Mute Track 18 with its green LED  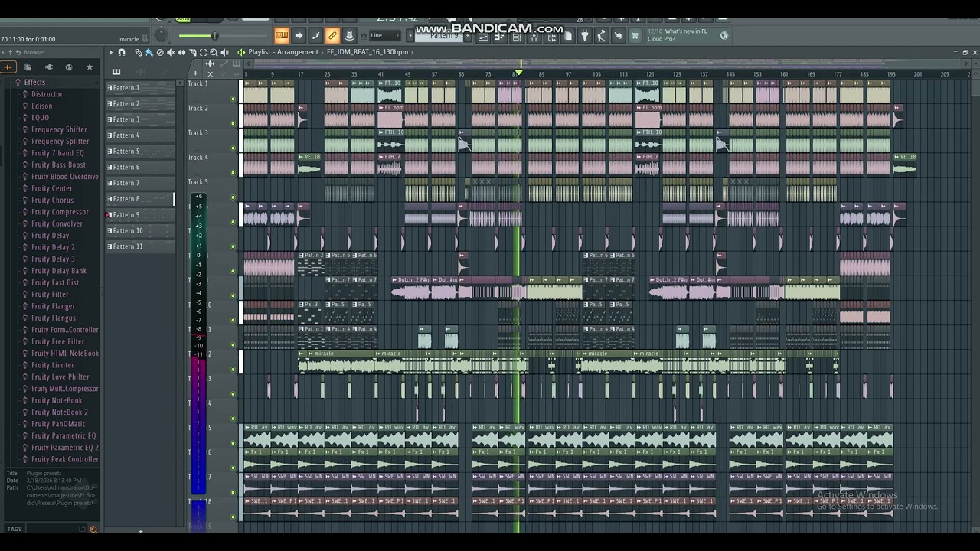point(234,516)
